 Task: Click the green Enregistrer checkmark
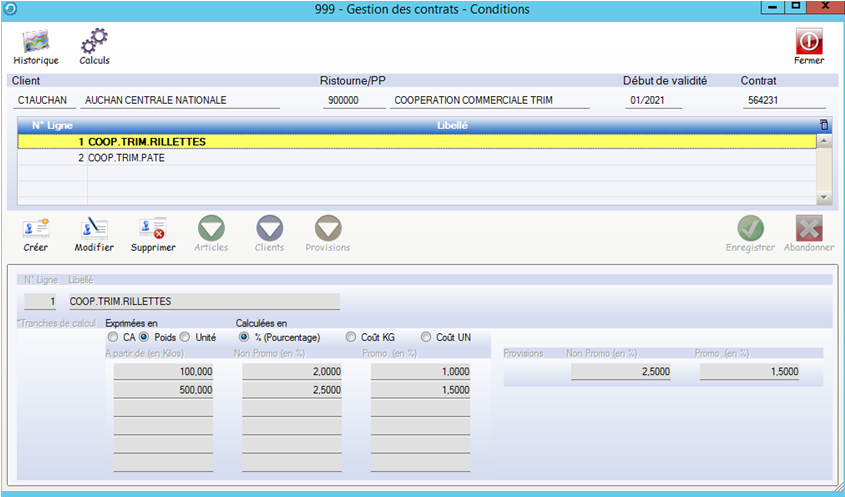750,230
